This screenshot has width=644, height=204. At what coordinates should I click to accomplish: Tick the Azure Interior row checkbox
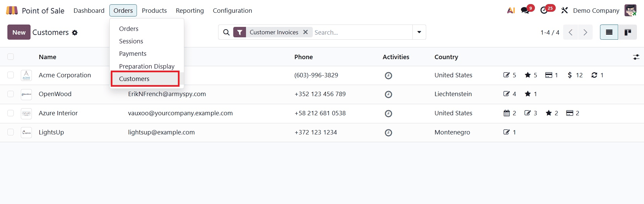tap(11, 113)
